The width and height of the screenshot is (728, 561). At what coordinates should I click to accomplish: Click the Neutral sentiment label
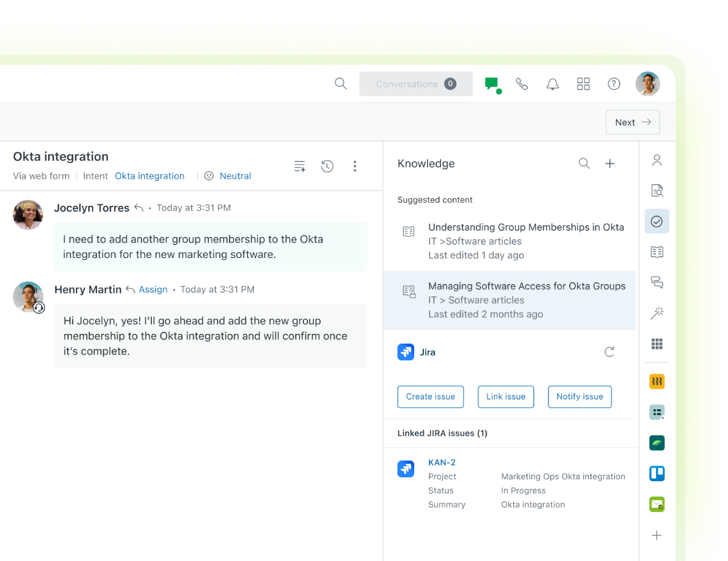(235, 176)
